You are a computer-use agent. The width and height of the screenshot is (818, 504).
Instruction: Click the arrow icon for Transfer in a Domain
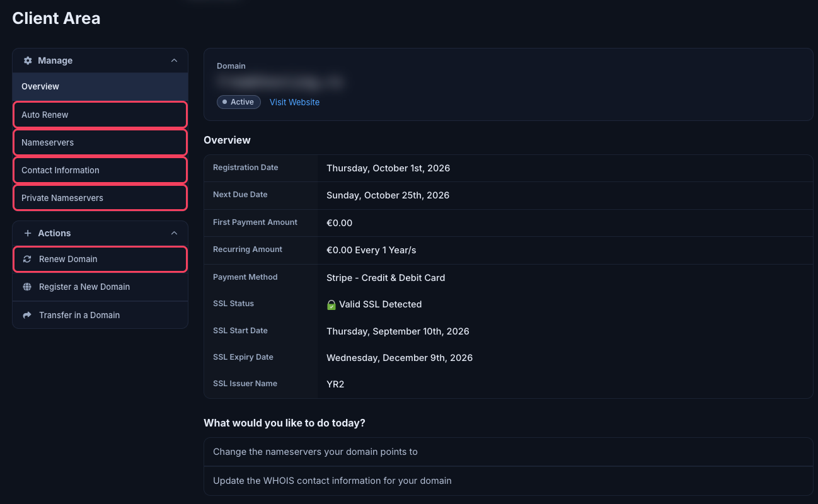27,315
